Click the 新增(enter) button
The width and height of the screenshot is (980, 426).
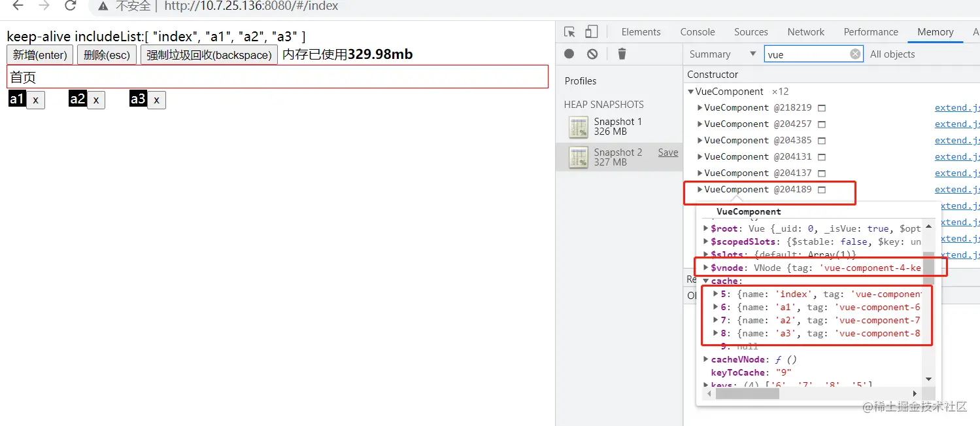click(x=40, y=55)
